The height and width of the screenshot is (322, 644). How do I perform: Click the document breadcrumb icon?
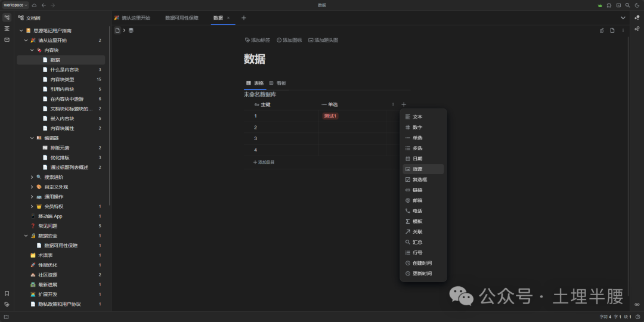(x=117, y=30)
